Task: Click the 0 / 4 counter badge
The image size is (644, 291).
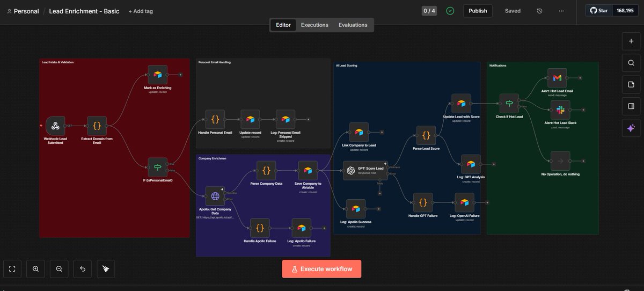Action: click(429, 11)
